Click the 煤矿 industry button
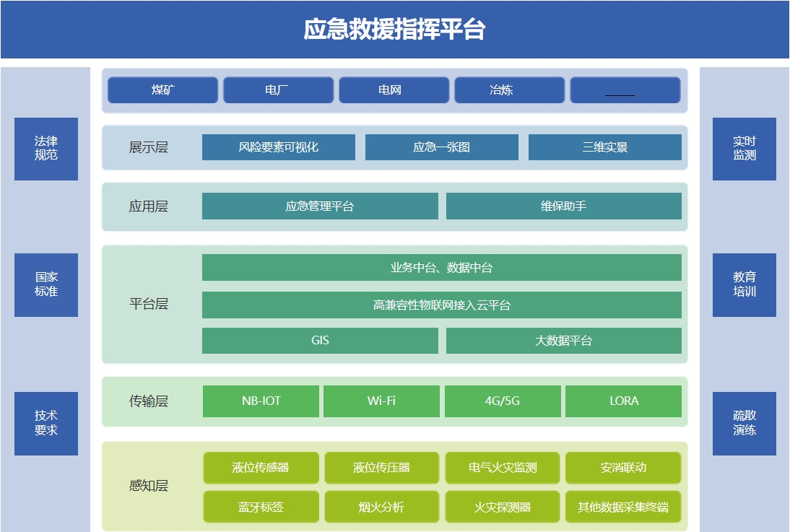 162,90
